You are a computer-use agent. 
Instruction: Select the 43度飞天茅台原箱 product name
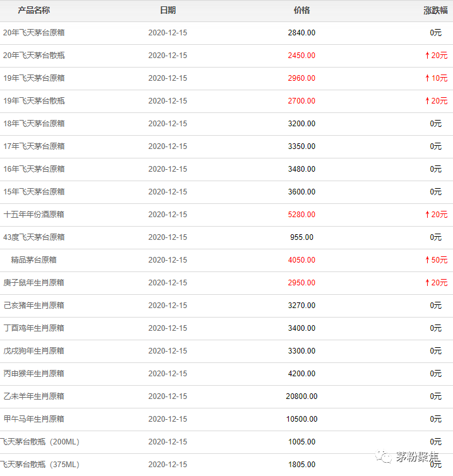pos(33,237)
